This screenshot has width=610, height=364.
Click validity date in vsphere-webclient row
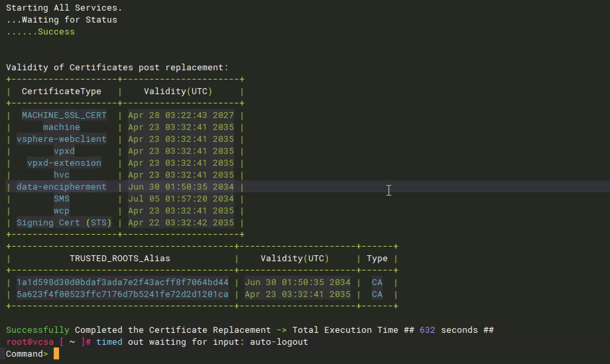[181, 139]
